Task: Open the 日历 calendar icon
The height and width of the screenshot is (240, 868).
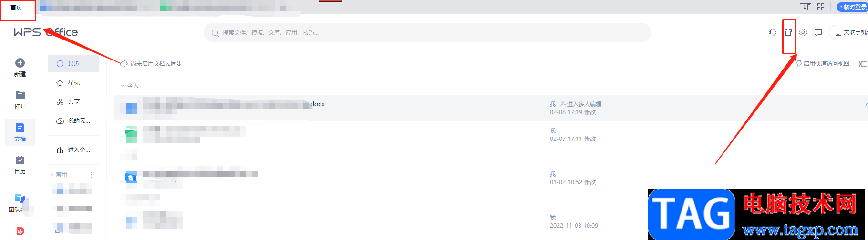Action: tap(20, 160)
